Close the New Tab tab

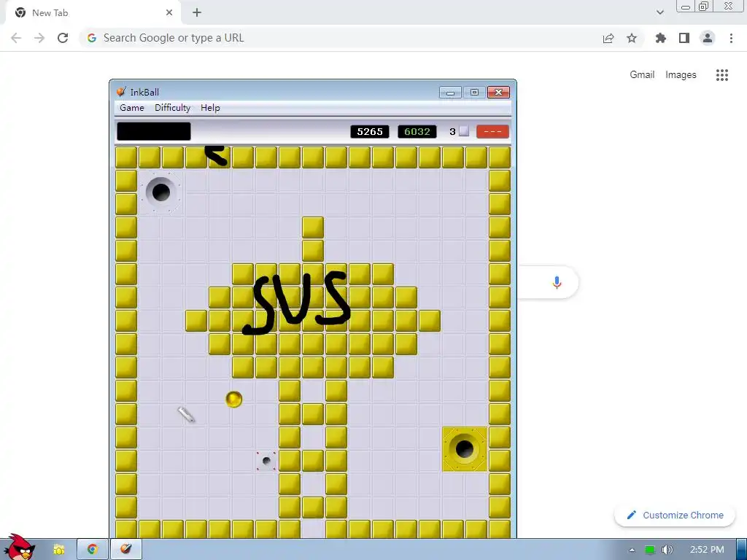[169, 13]
